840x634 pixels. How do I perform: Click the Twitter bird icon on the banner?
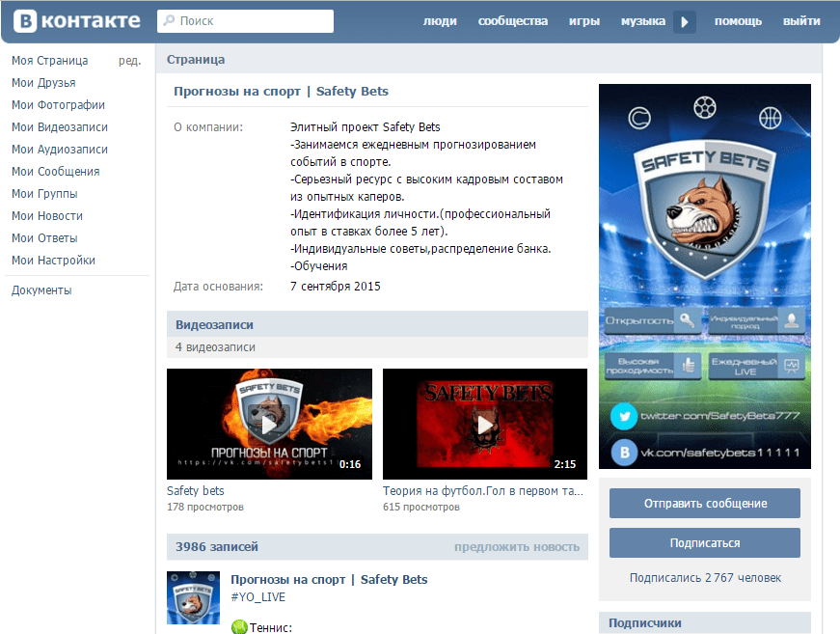pyautogui.click(x=624, y=416)
